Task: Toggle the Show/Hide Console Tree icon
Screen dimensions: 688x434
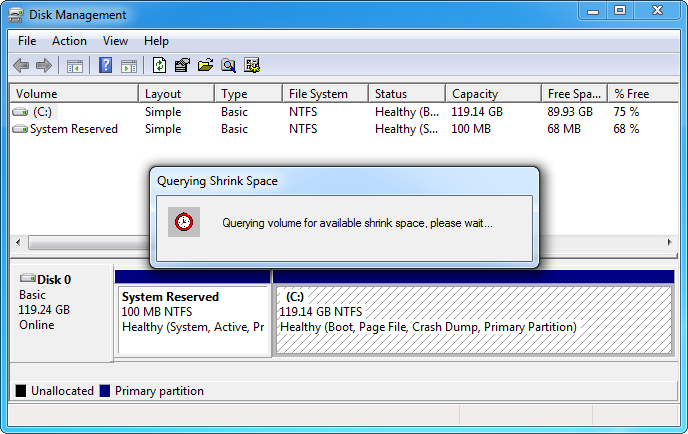Action: point(75,66)
